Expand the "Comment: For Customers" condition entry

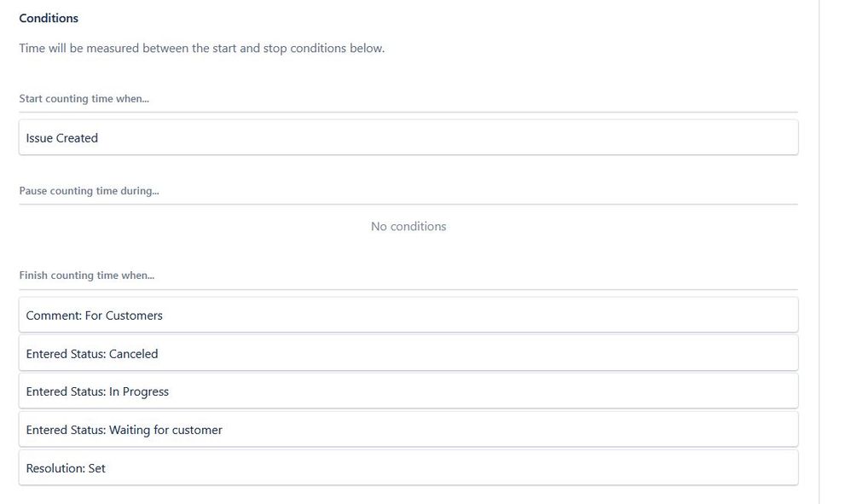pyautogui.click(x=408, y=315)
